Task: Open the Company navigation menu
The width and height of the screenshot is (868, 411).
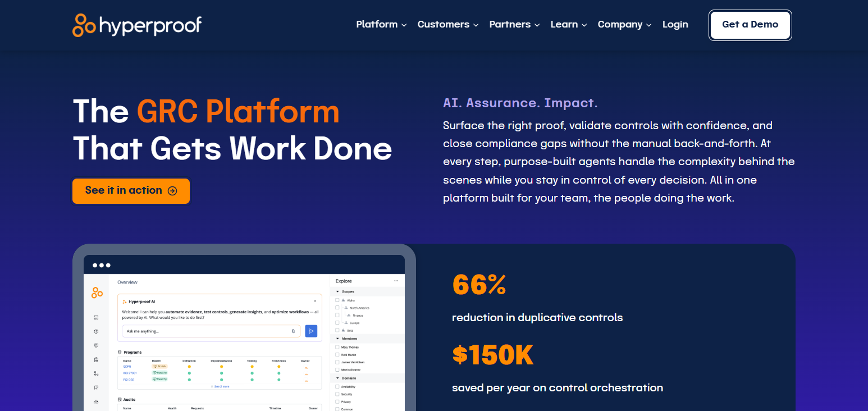Action: 624,25
